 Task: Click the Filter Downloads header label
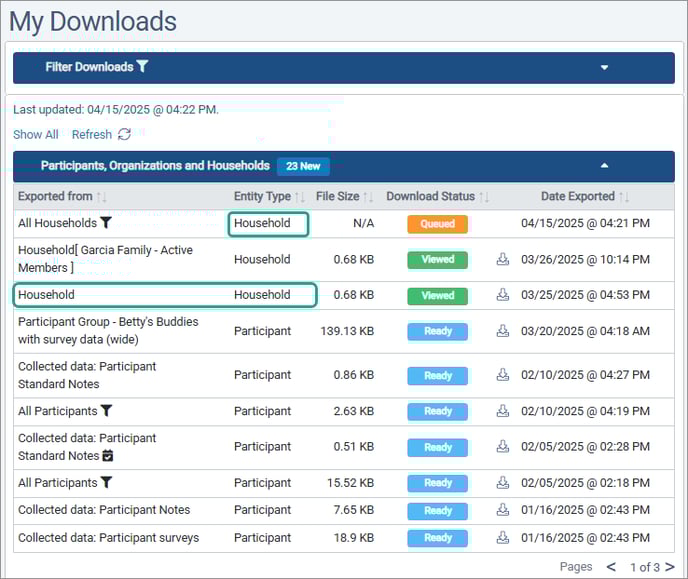(90, 67)
